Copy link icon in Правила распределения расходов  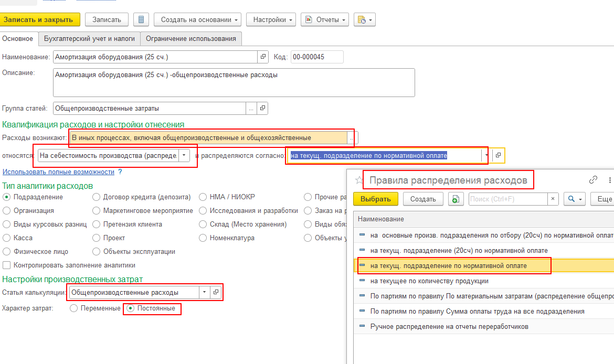(593, 180)
